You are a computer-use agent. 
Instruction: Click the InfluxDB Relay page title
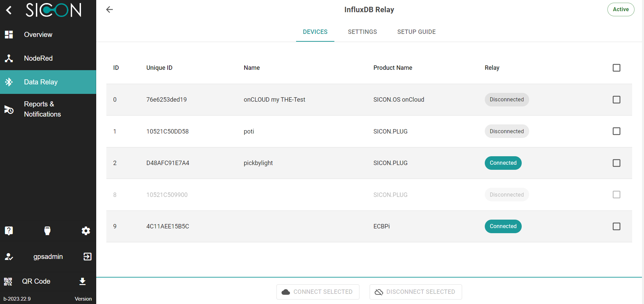tap(369, 9)
